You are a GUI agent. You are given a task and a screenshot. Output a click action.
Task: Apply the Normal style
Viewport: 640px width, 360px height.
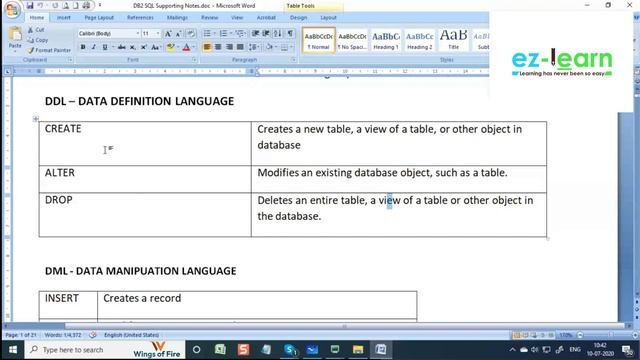pyautogui.click(x=318, y=40)
